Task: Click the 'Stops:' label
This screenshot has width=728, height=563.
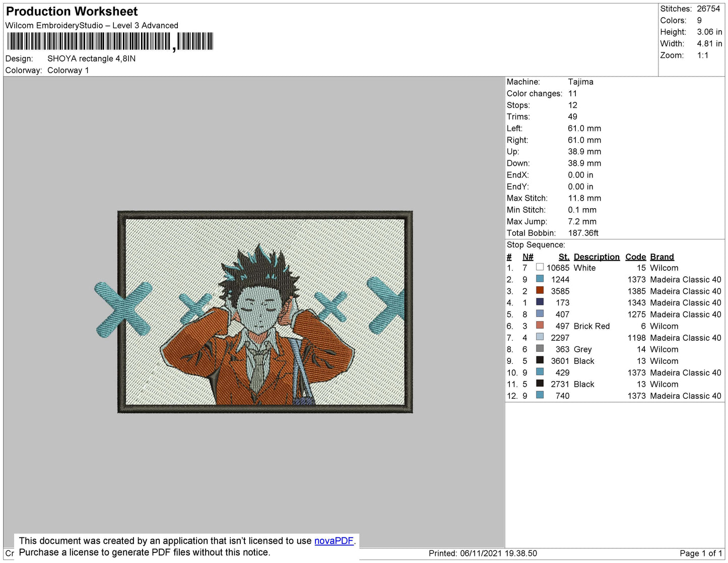Action: tap(518, 105)
